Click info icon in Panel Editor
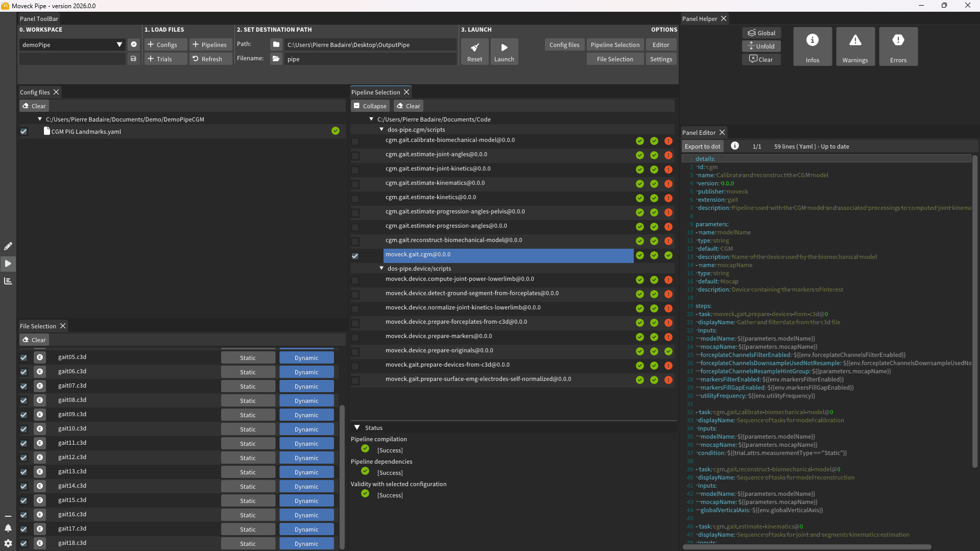980x551 pixels. pos(735,146)
